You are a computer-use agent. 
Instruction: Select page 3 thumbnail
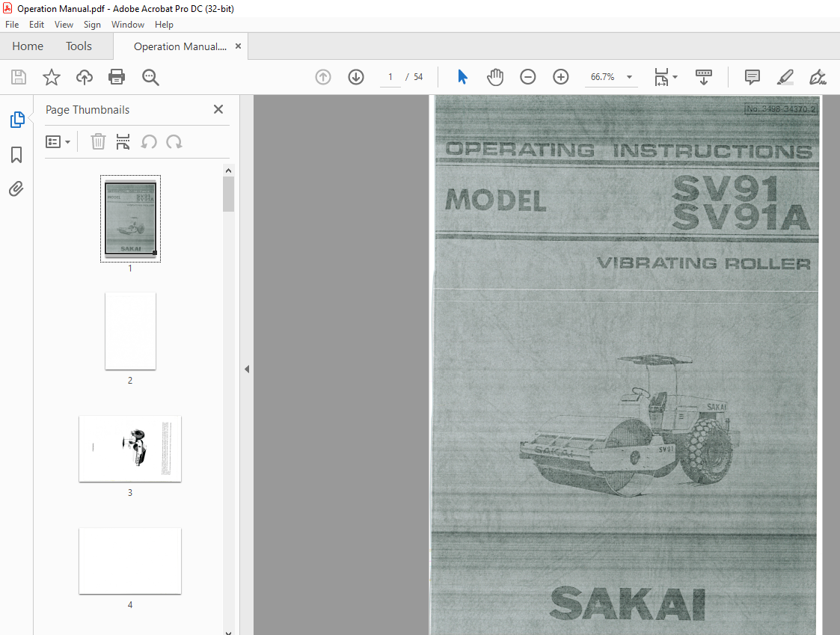pos(130,449)
